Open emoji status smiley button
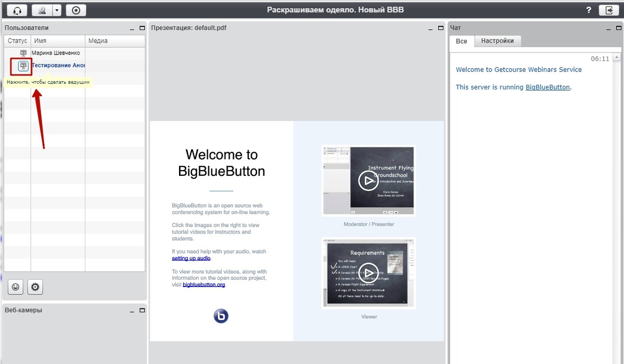624x364 pixels. [x=16, y=287]
